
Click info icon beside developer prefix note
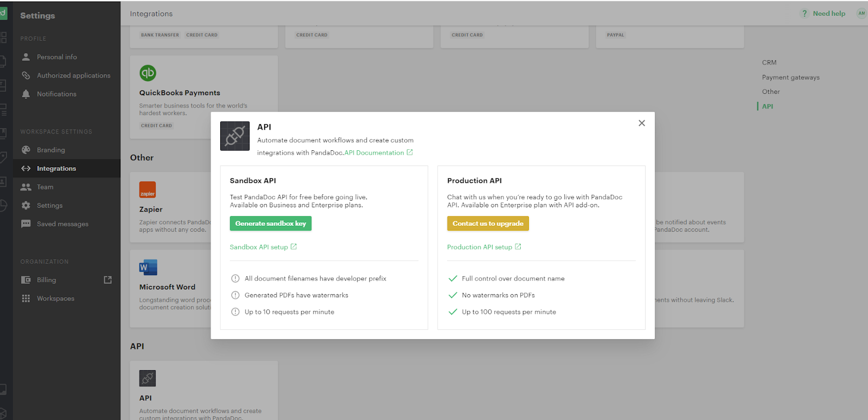235,278
